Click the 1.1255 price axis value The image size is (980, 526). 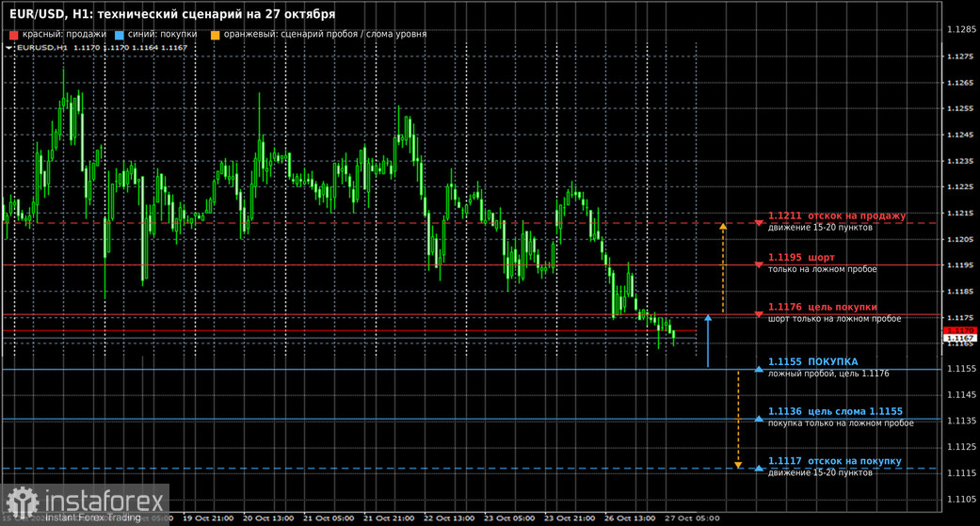[960, 109]
